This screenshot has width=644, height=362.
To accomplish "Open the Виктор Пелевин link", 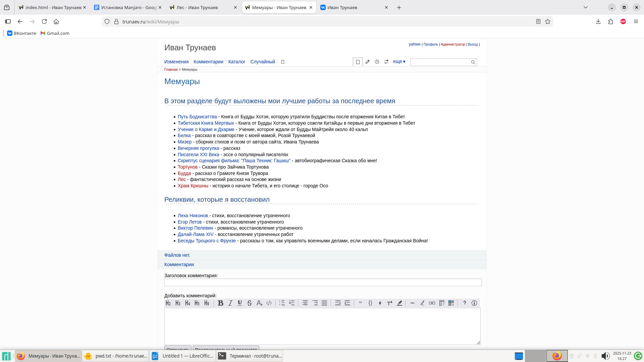I will click(195, 228).
